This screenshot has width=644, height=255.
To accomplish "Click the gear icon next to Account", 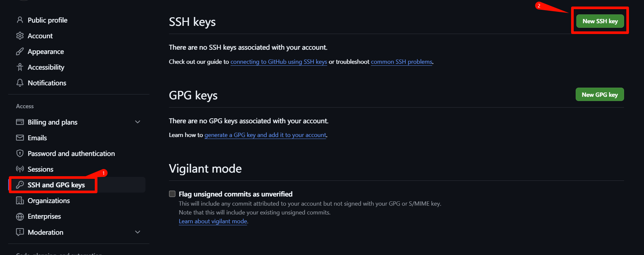I will pos(20,36).
